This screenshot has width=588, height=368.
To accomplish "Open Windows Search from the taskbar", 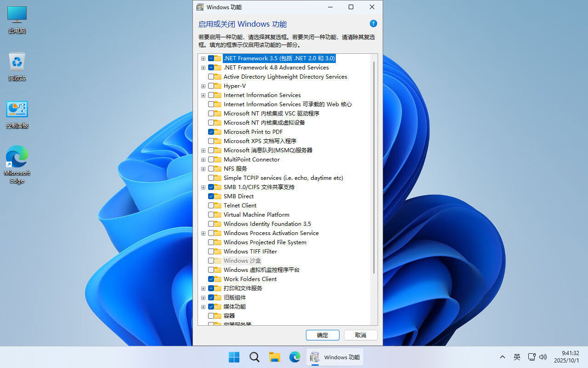I will [x=254, y=357].
